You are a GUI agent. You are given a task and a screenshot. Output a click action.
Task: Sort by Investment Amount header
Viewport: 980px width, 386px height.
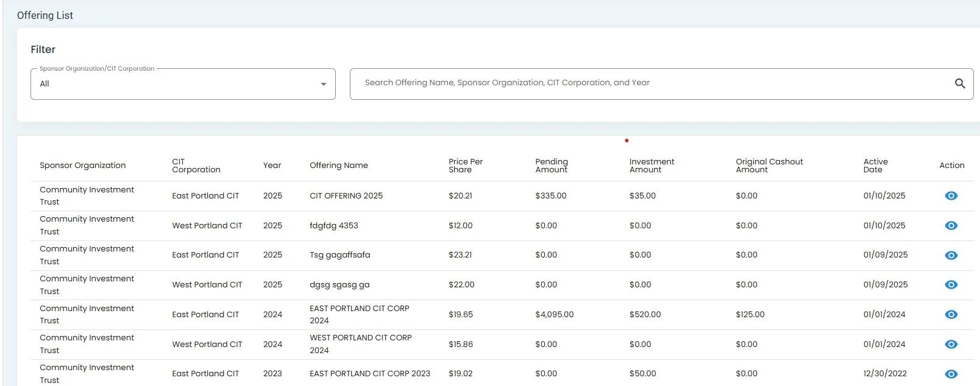click(652, 166)
